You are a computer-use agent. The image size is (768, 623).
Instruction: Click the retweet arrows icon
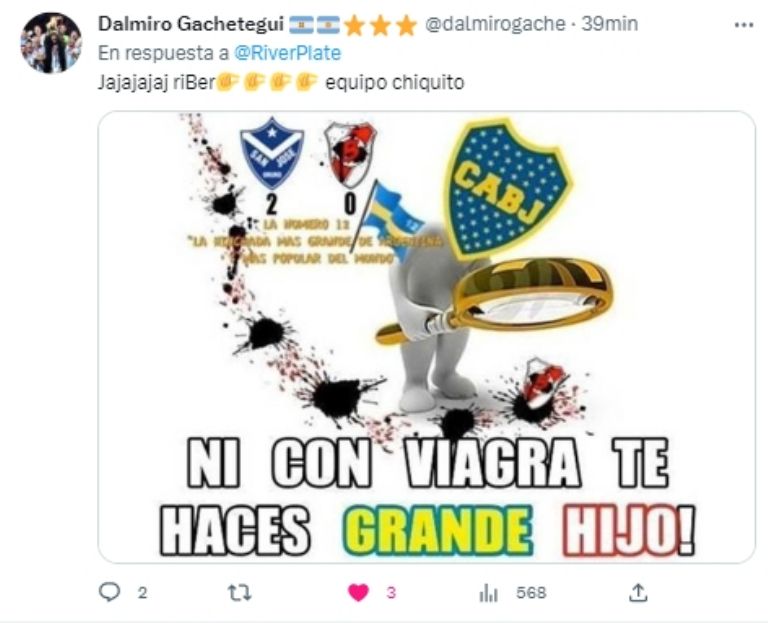coord(240,593)
